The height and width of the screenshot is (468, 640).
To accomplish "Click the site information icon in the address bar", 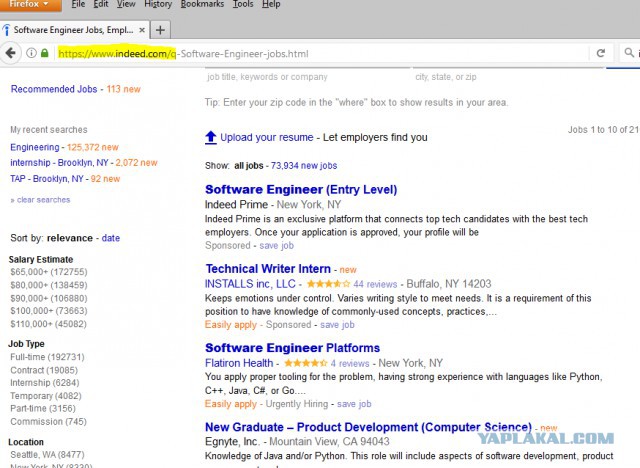I will [x=31, y=53].
